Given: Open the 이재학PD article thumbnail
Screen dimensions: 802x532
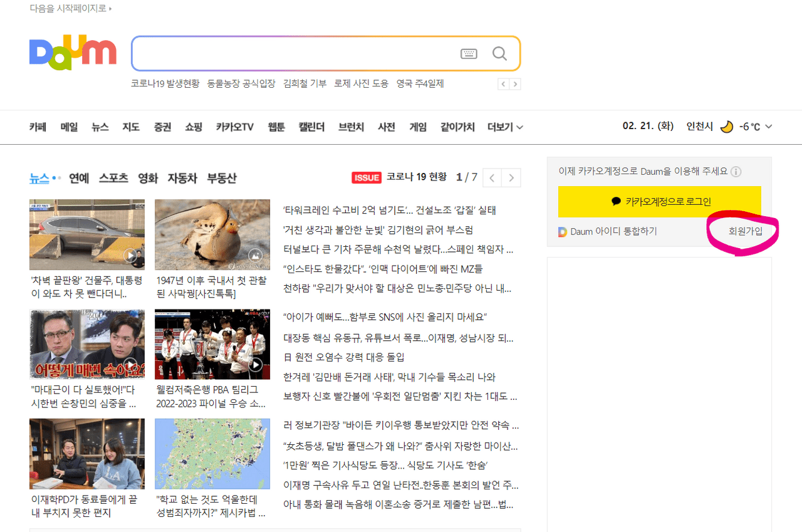Looking at the screenshot, I should [87, 454].
